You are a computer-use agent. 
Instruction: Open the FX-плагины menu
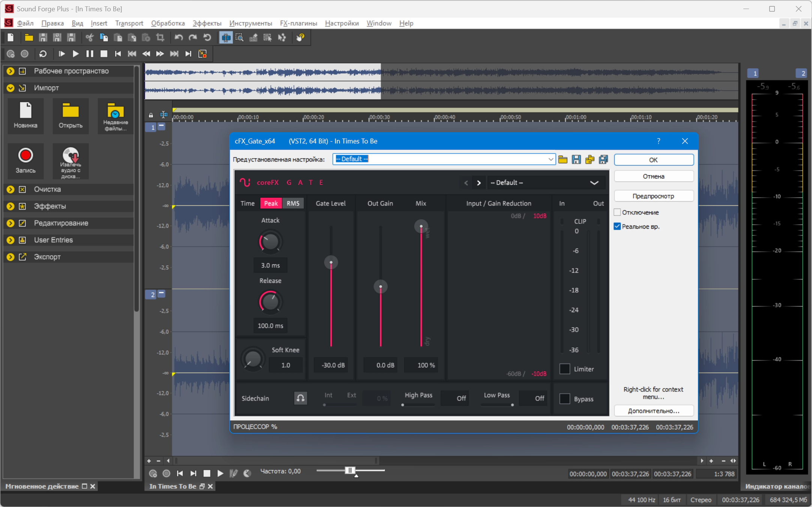point(298,23)
